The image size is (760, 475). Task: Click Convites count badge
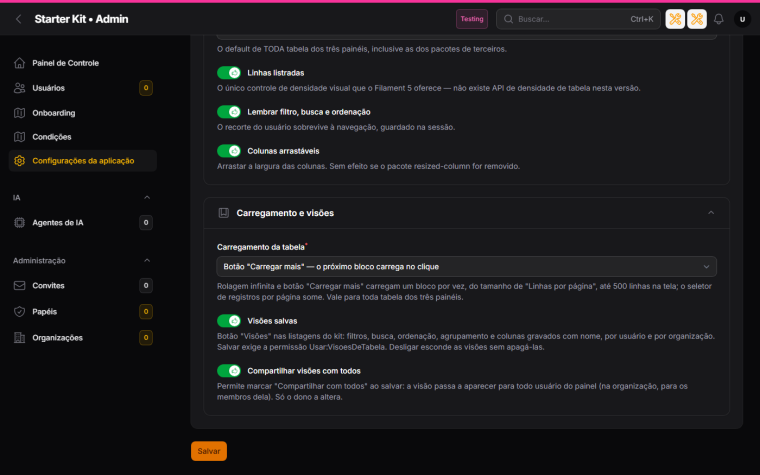click(146, 285)
